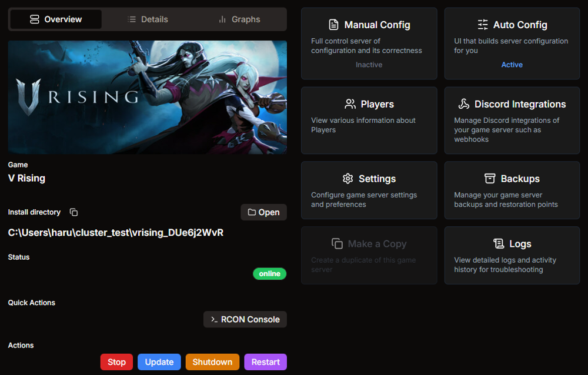Restart the game server
Viewport: 588px width, 375px height.
[265, 362]
